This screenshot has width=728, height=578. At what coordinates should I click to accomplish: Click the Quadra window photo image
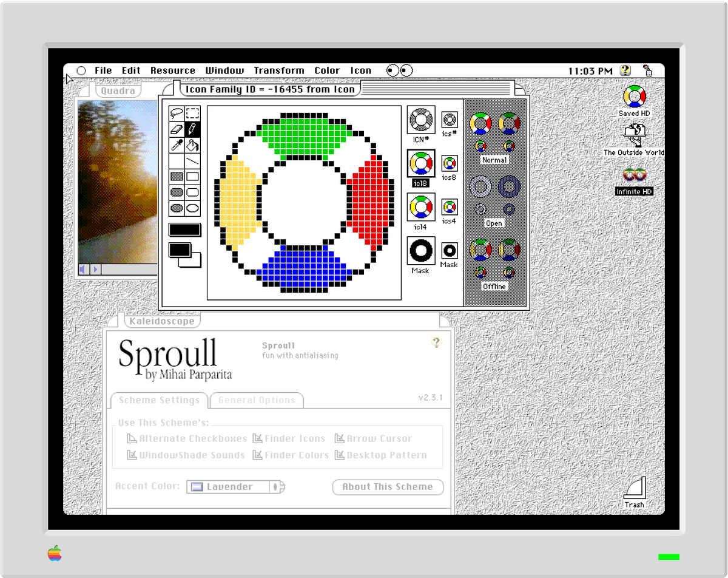(x=118, y=182)
